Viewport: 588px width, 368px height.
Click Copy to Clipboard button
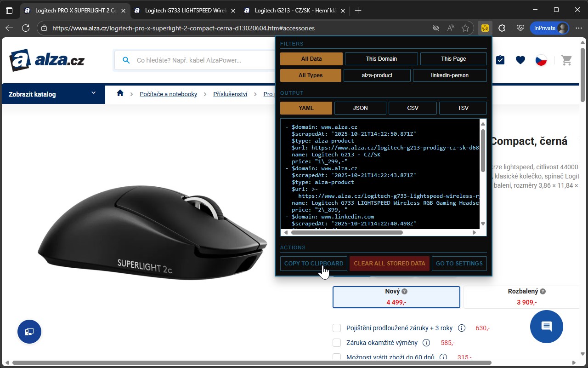point(314,264)
